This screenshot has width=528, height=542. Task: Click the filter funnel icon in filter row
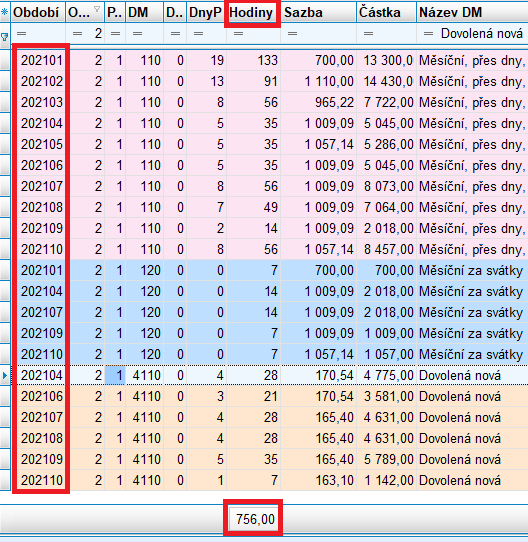point(4,37)
